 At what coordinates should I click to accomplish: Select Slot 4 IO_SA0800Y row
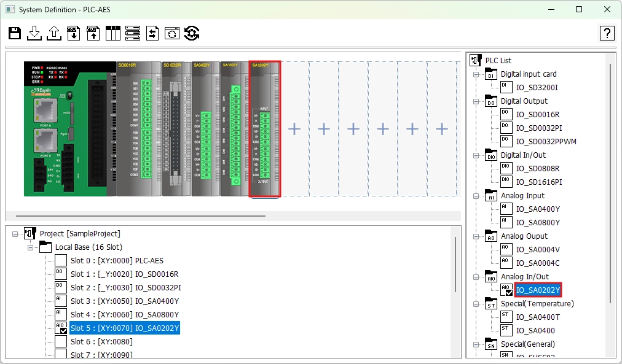click(x=125, y=314)
